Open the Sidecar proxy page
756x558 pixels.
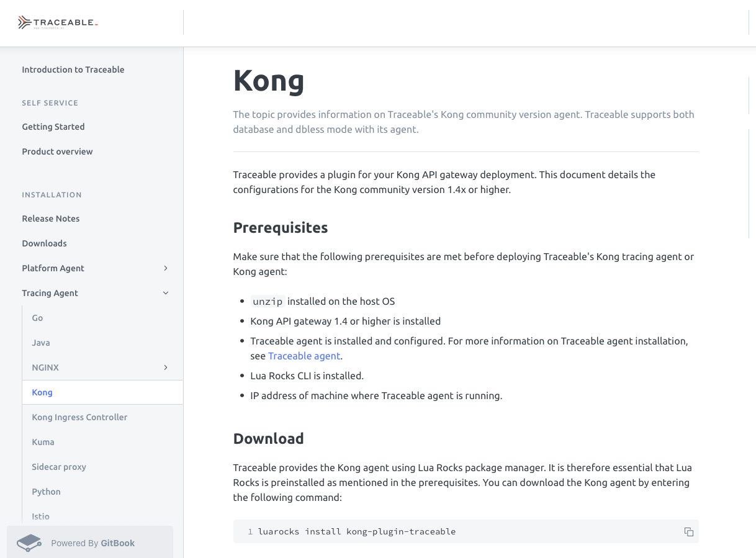pyautogui.click(x=59, y=467)
